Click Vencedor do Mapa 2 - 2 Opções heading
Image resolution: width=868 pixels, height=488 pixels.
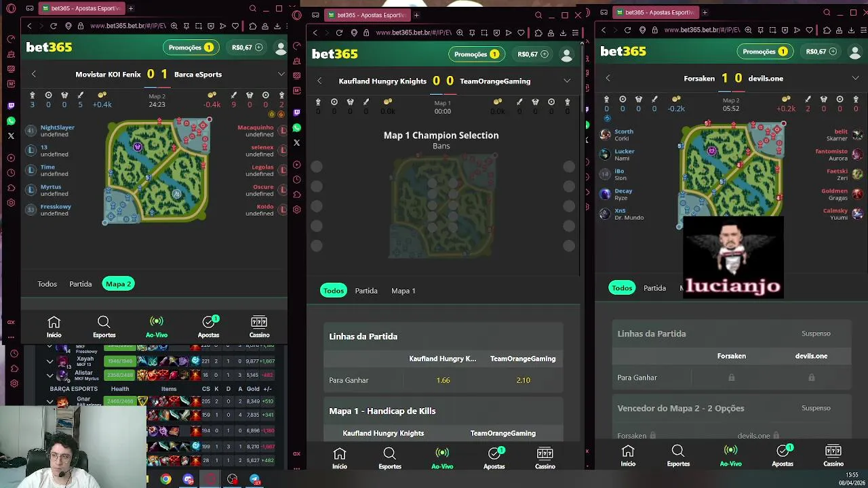click(x=681, y=408)
